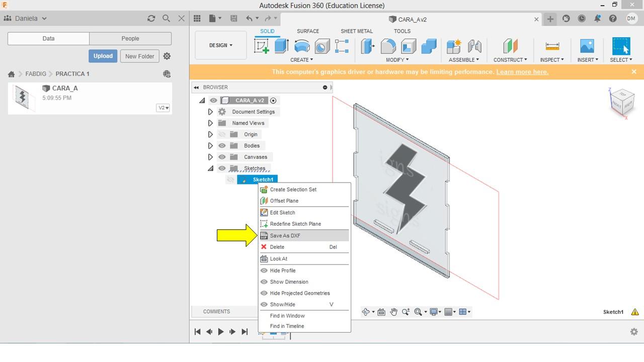Click the New Component assemble icon
The image size is (644, 362).
click(454, 46)
